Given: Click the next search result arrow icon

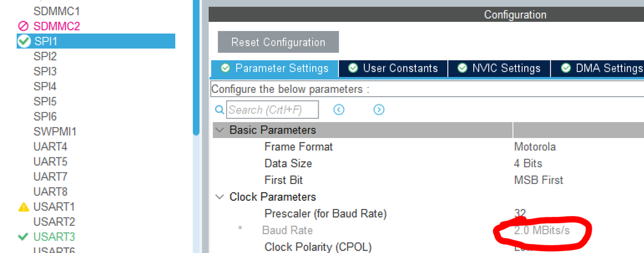Looking at the screenshot, I should pos(378,110).
